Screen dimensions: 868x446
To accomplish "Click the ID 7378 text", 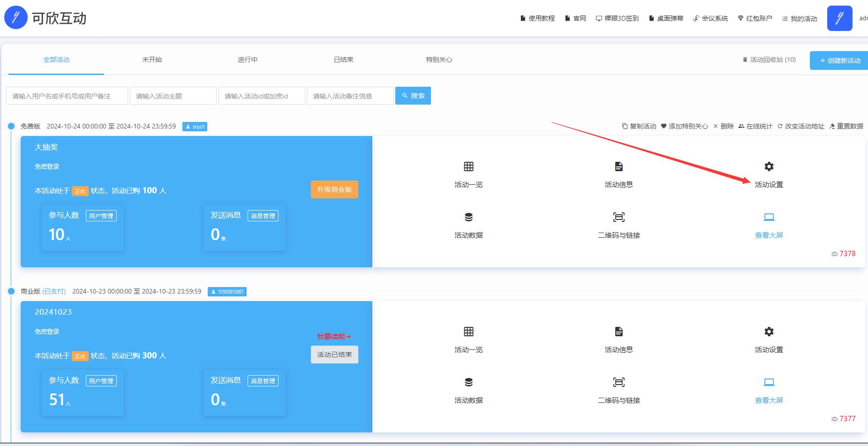I will (843, 254).
